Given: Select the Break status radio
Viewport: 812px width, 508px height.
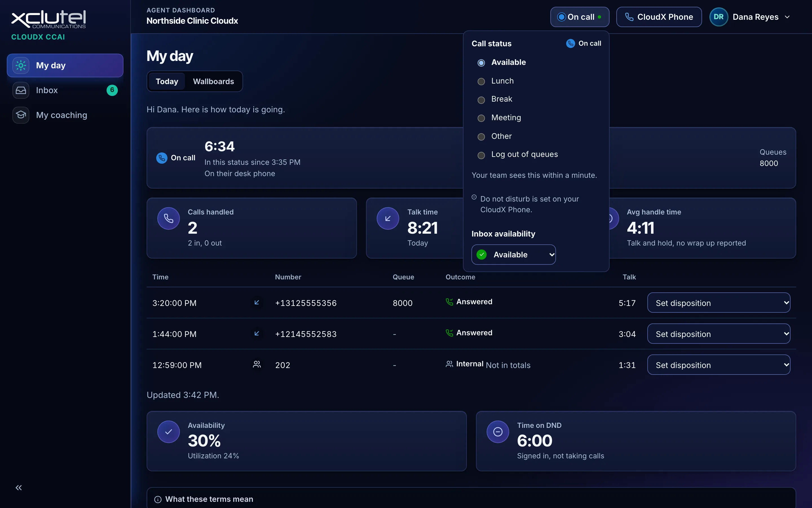Looking at the screenshot, I should click(x=481, y=100).
